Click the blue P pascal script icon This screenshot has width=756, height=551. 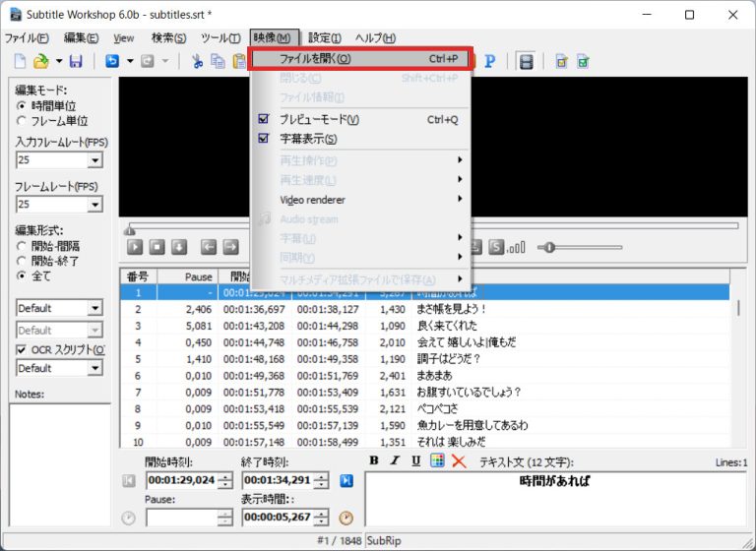click(x=490, y=61)
